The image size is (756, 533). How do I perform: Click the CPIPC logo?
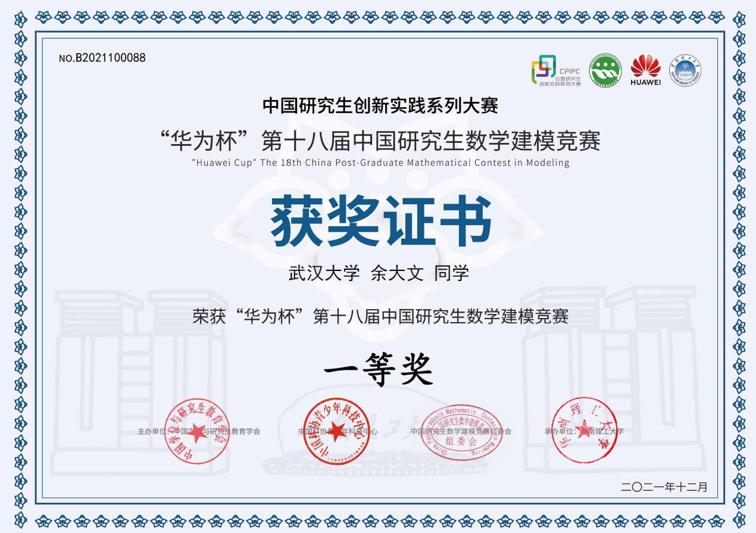555,70
